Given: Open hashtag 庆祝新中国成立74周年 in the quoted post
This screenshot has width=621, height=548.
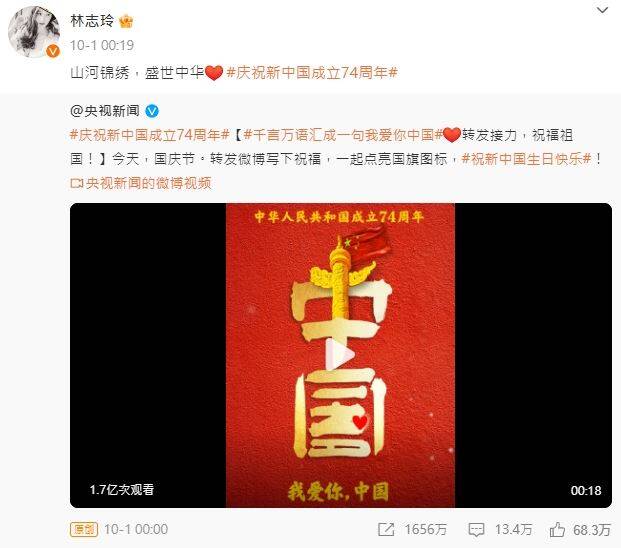Looking at the screenshot, I should tap(150, 135).
